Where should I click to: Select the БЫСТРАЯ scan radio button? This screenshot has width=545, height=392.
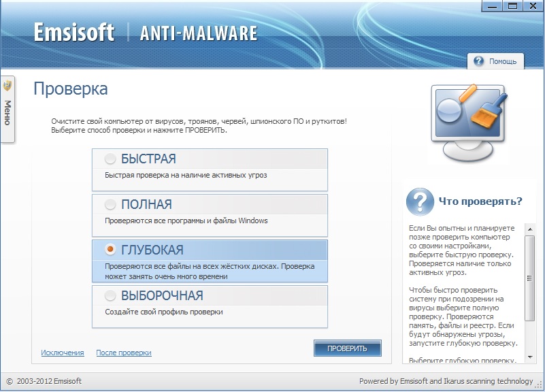click(x=110, y=159)
